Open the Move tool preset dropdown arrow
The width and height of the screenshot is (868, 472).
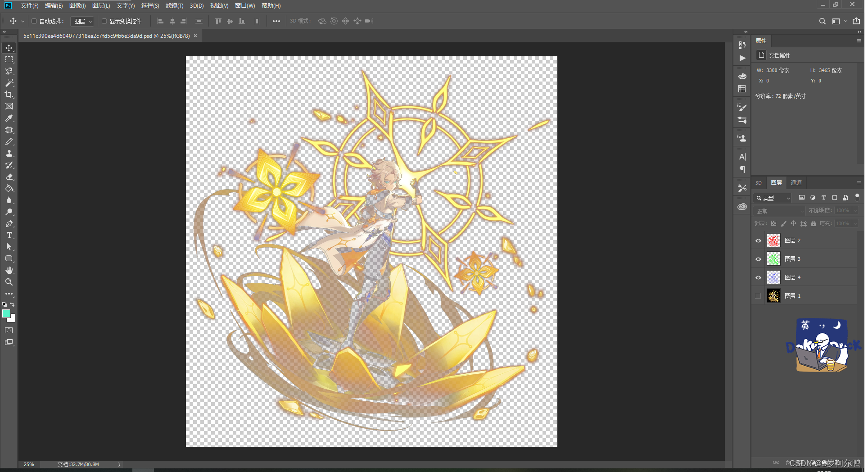(23, 21)
